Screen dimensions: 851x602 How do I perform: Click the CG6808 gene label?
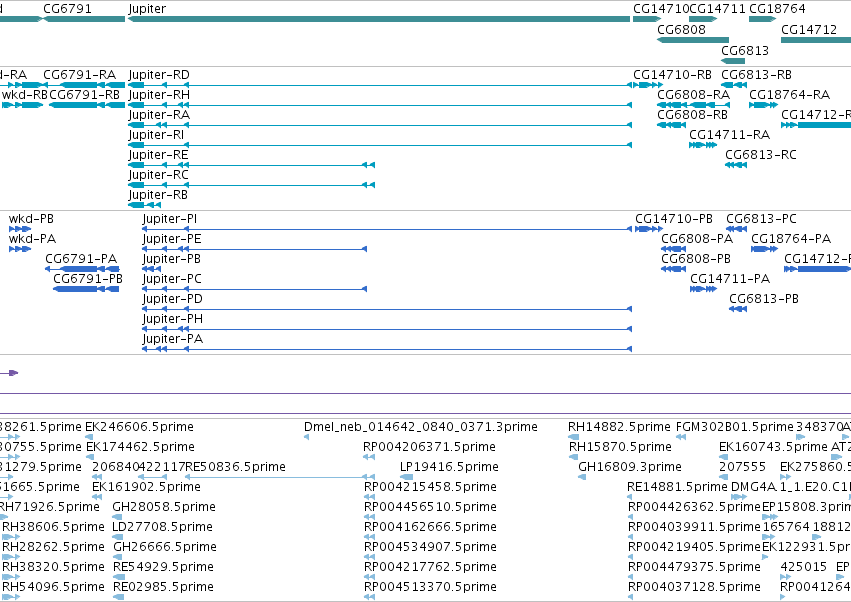point(681,29)
